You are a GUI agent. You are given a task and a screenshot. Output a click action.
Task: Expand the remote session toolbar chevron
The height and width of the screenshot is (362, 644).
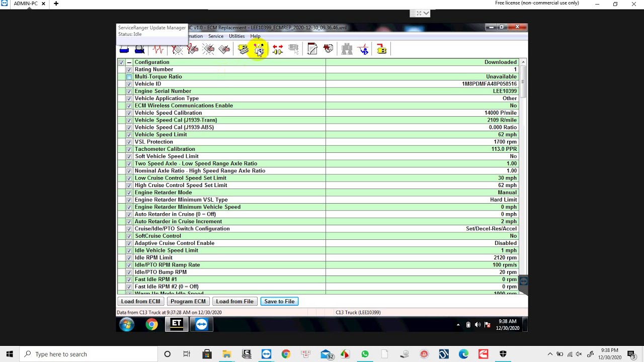point(427,13)
